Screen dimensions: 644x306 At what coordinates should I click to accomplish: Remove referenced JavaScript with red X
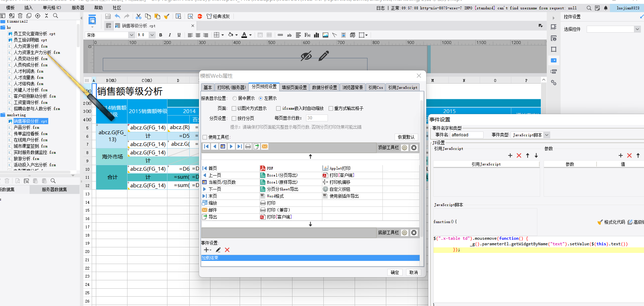pyautogui.click(x=519, y=155)
